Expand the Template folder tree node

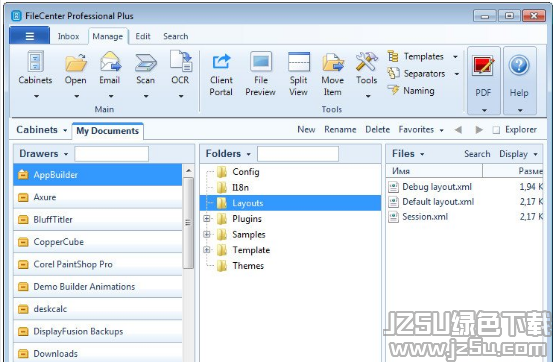207,250
